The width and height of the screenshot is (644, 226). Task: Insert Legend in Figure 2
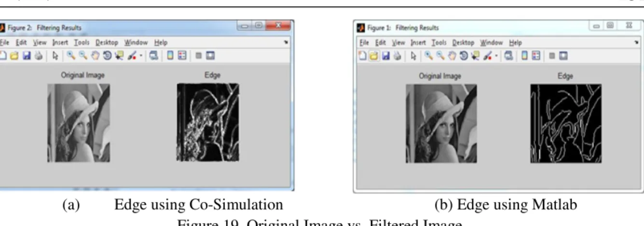pos(182,56)
